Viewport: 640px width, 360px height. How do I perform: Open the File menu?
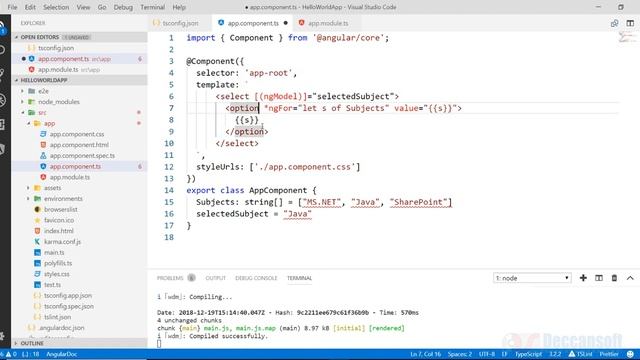(13, 7)
